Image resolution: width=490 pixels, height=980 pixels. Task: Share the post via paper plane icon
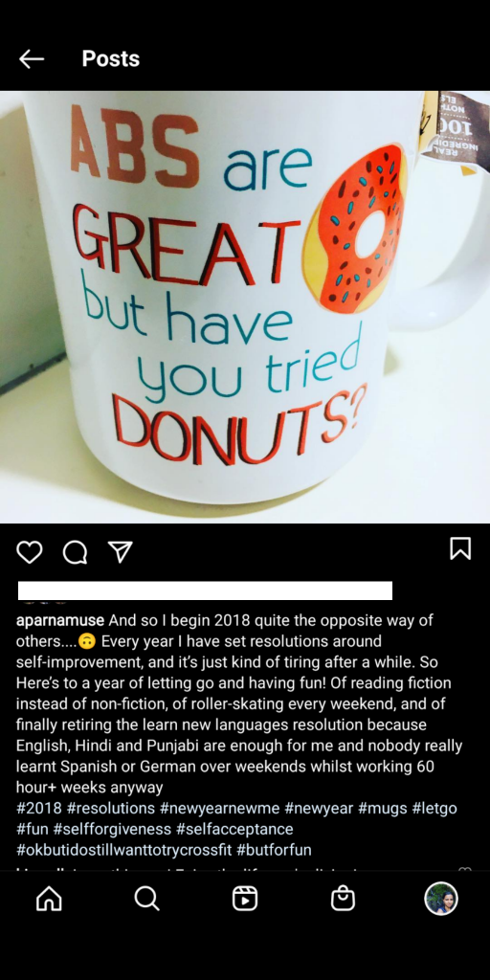click(x=120, y=552)
